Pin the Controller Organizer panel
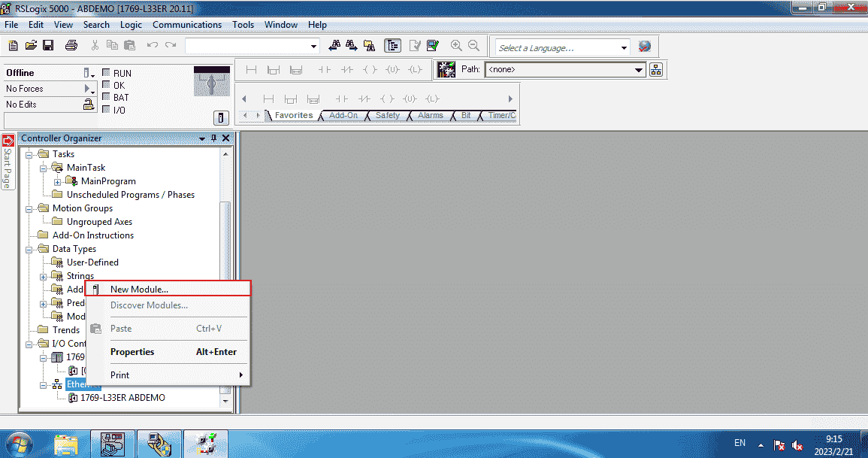The height and width of the screenshot is (458, 868). click(x=213, y=138)
